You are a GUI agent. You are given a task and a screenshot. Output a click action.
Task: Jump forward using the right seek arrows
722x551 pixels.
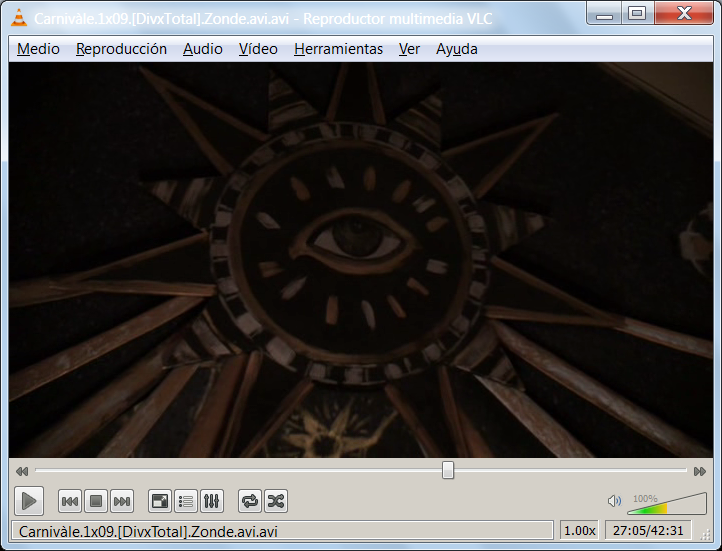click(699, 471)
